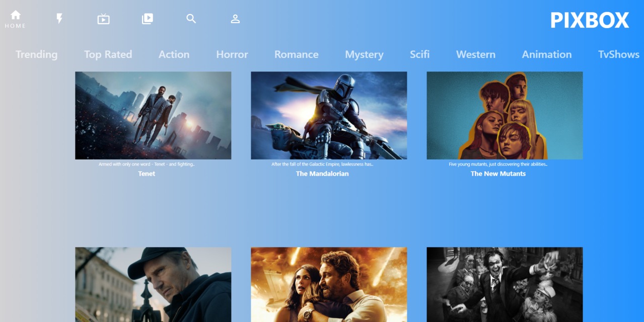Open the TV shows icon in navbar
Screen dimensions: 644x322
[103, 19]
